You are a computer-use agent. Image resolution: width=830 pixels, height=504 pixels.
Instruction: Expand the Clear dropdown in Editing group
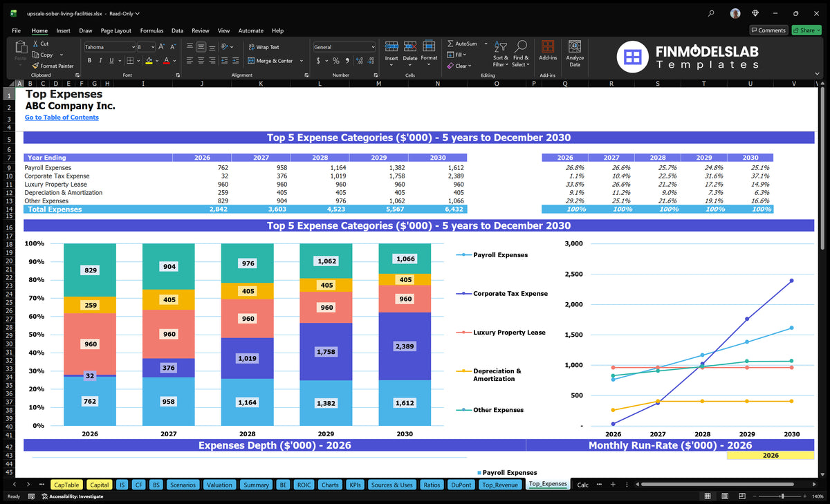471,66
